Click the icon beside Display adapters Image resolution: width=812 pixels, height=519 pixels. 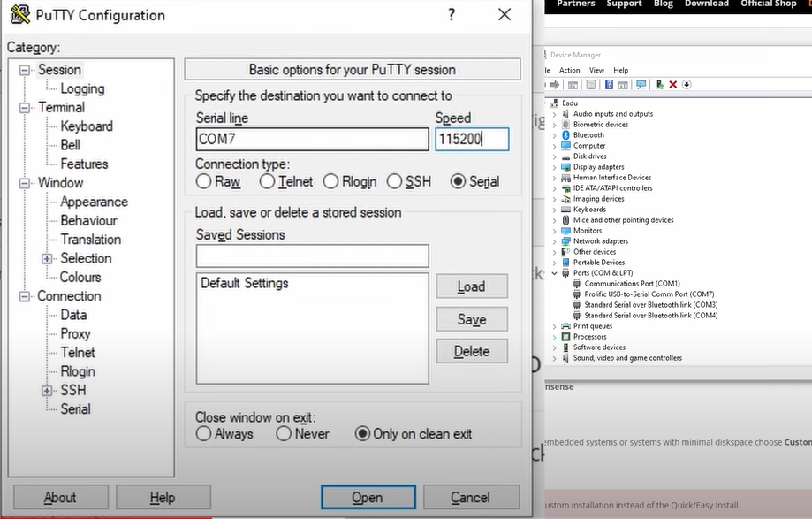tap(566, 167)
